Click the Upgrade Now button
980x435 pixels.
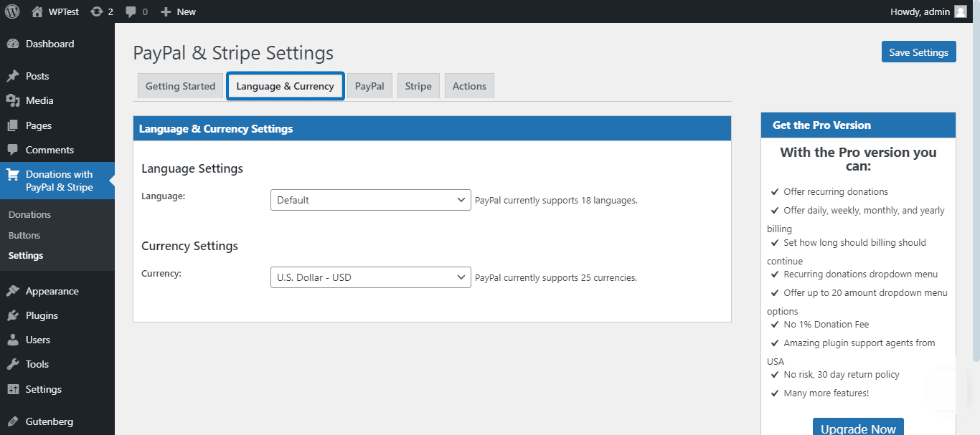click(858, 428)
